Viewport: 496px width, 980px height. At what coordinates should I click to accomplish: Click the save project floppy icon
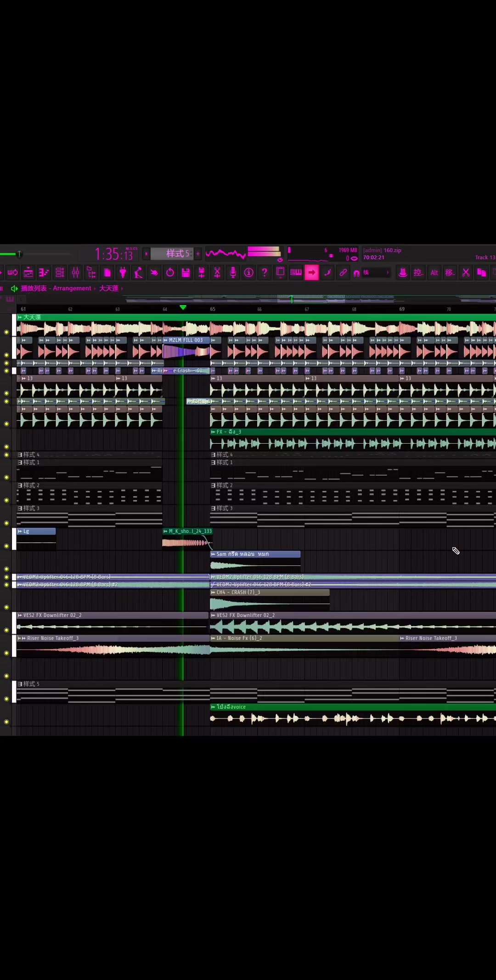pyautogui.click(x=186, y=273)
